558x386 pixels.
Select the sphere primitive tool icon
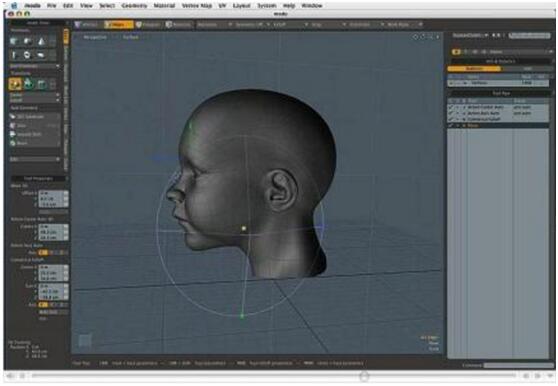pyautogui.click(x=27, y=42)
